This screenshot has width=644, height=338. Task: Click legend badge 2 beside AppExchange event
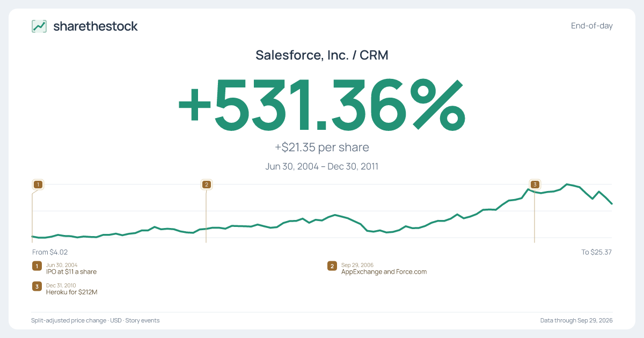click(x=332, y=266)
